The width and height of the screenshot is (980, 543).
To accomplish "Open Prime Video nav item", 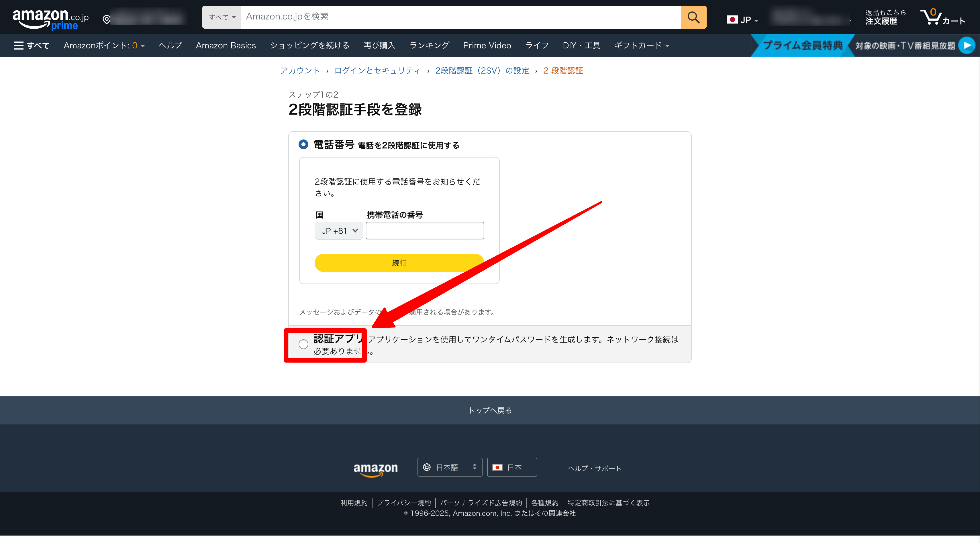I will click(x=487, y=46).
